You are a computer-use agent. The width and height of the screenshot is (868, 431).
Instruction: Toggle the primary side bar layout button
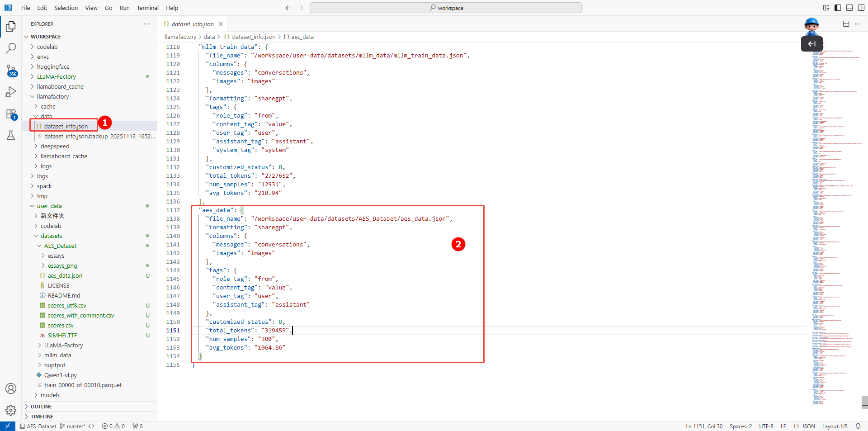point(838,8)
